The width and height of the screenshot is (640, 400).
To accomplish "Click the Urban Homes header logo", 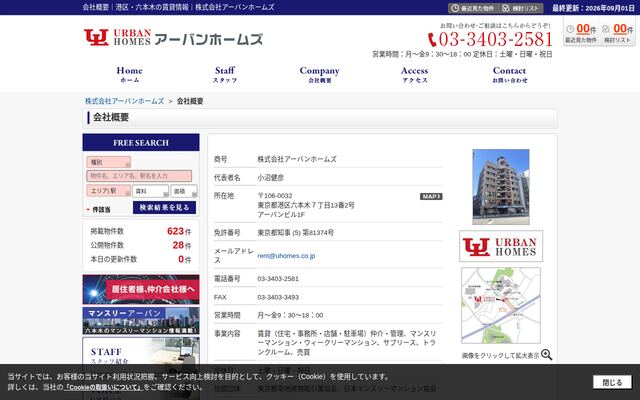I will point(173,38).
